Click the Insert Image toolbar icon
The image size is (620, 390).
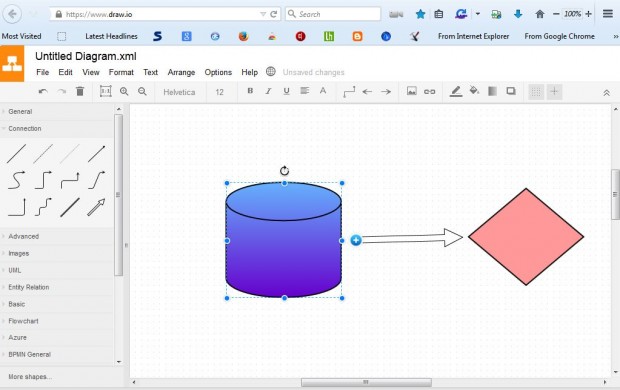(412, 91)
